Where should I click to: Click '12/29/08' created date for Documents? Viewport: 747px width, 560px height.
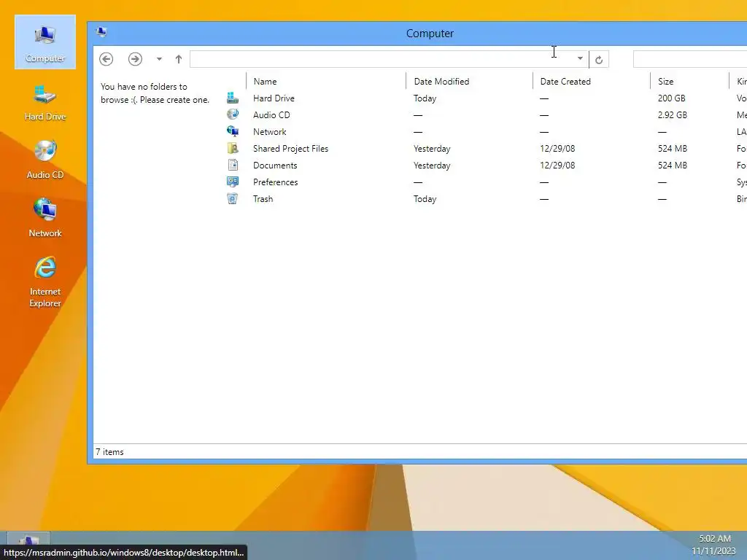click(x=557, y=166)
